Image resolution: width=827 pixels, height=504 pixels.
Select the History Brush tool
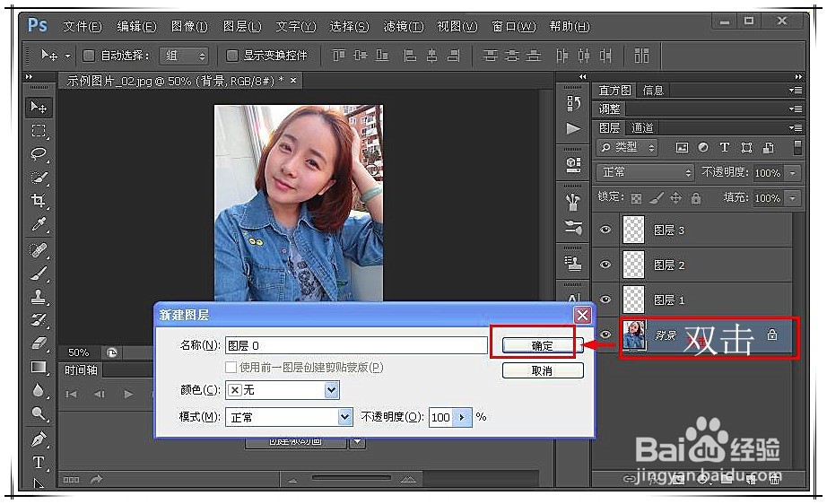point(39,320)
